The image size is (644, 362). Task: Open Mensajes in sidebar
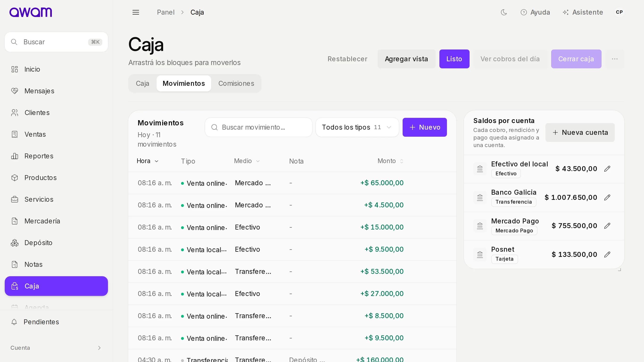[x=56, y=91]
